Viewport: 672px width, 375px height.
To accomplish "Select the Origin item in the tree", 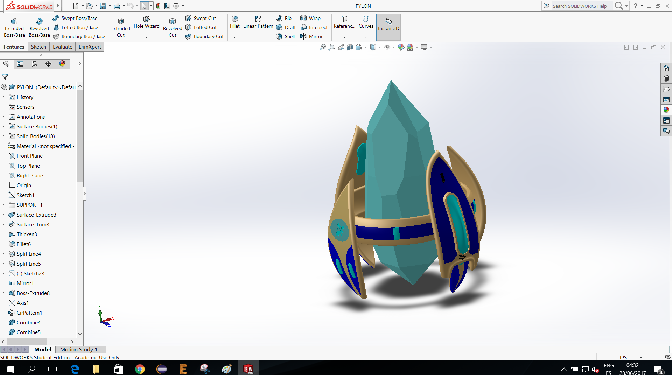I will point(20,185).
